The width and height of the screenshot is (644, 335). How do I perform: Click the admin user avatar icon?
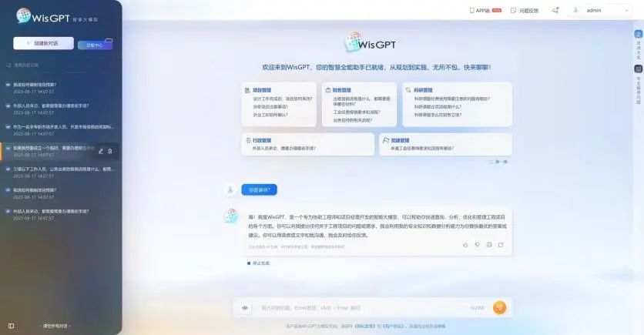coord(575,10)
